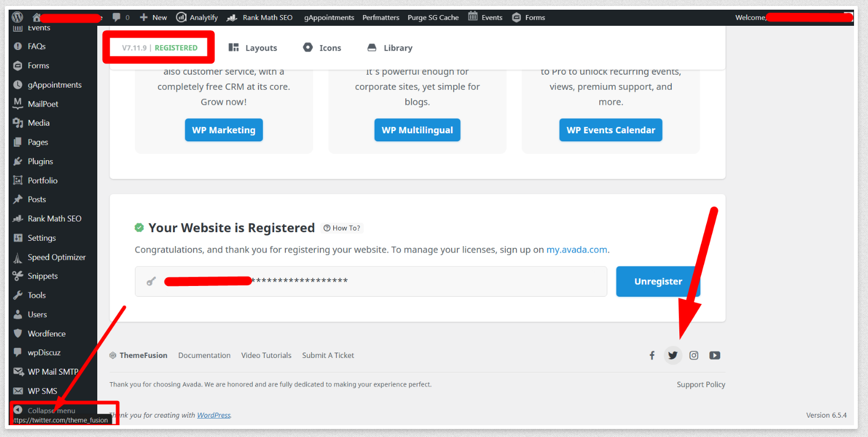This screenshot has width=868, height=437.
Task: Click the Wordfence shield icon
Action: point(18,333)
